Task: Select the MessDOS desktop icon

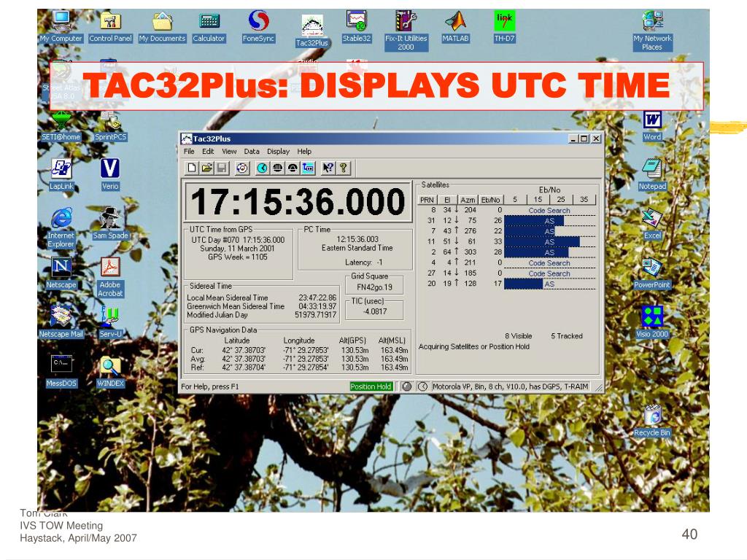Action: 61,371
